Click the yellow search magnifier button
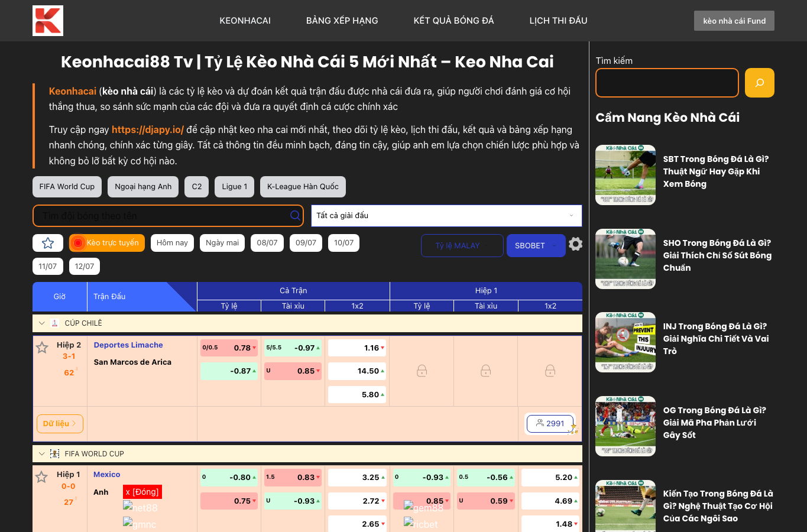The height and width of the screenshot is (532, 807). click(760, 83)
